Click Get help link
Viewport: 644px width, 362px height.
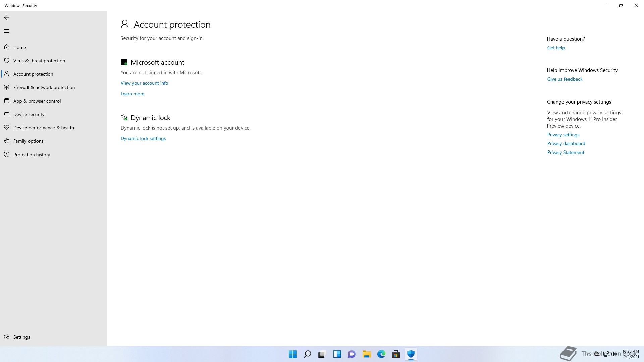556,48
